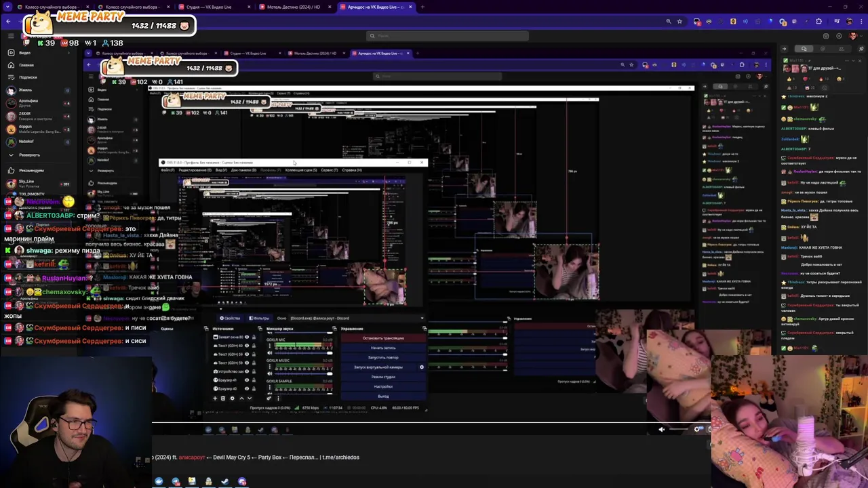
Task: Select the chat messages tab icon
Action: [x=804, y=49]
